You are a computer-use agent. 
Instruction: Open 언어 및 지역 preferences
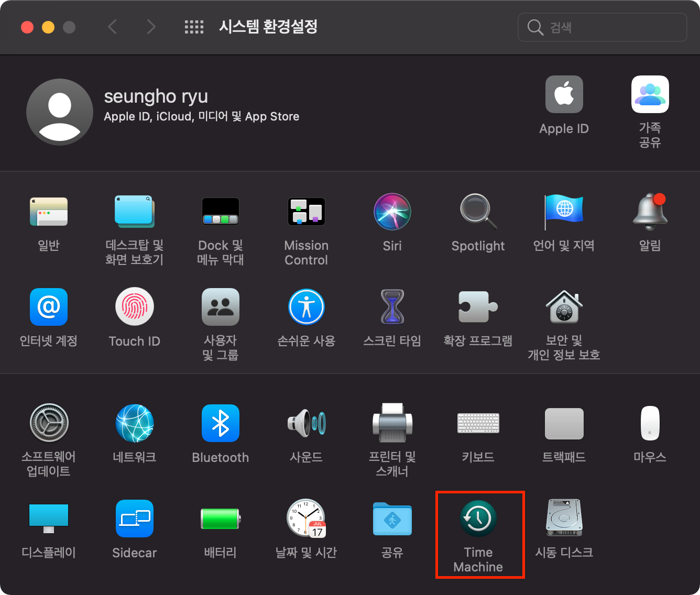pyautogui.click(x=564, y=212)
